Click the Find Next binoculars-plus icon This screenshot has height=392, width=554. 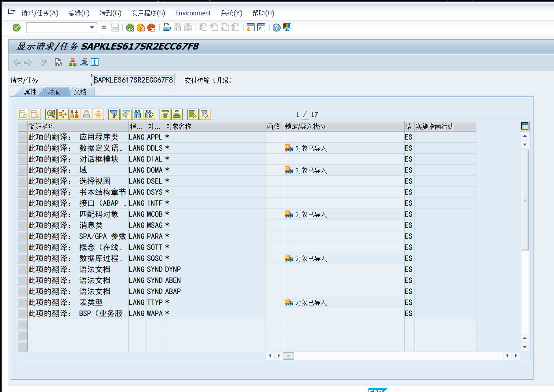coord(149,114)
